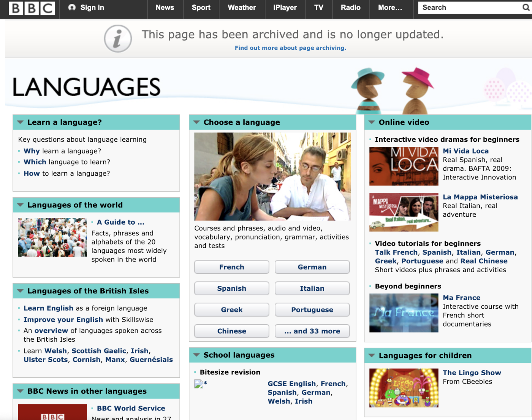The height and width of the screenshot is (420, 532).
Task: Open the La Mappa Misteriosa title link
Action: coord(480,197)
